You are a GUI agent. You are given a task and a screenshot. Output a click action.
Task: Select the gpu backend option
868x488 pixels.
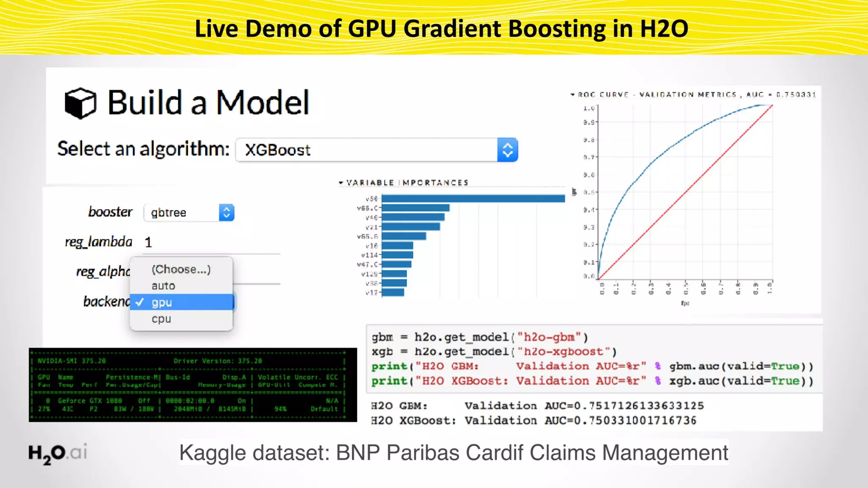162,302
